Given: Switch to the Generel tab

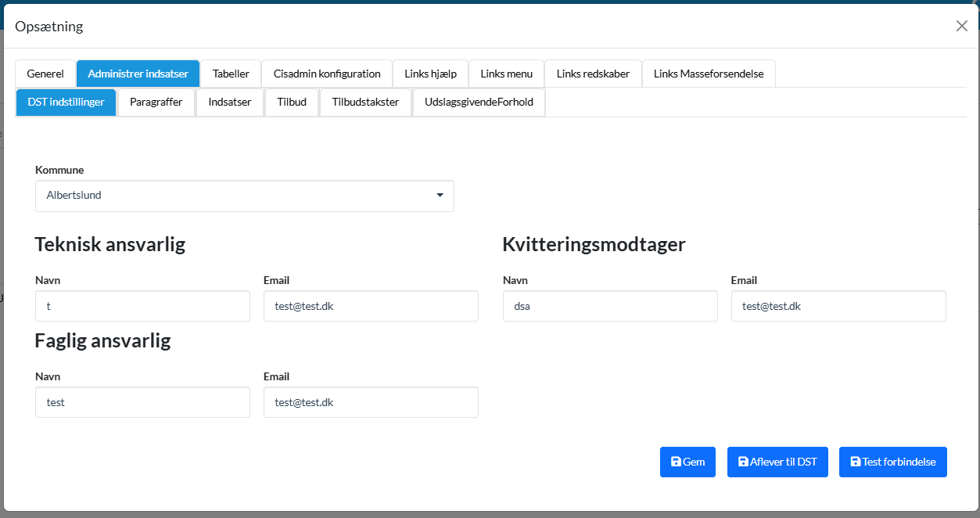Looking at the screenshot, I should point(45,74).
